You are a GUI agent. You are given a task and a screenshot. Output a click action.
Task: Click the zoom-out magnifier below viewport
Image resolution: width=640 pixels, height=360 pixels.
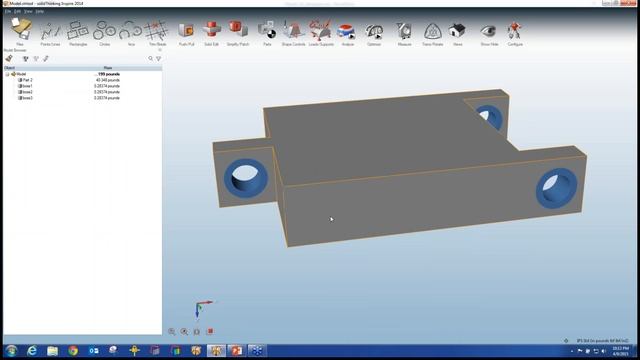click(x=172, y=331)
